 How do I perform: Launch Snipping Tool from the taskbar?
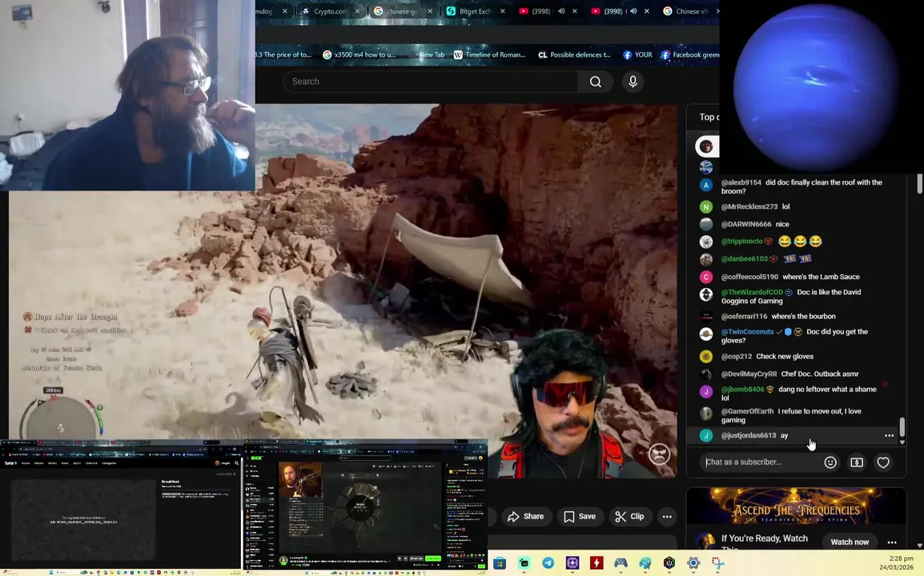(x=717, y=563)
